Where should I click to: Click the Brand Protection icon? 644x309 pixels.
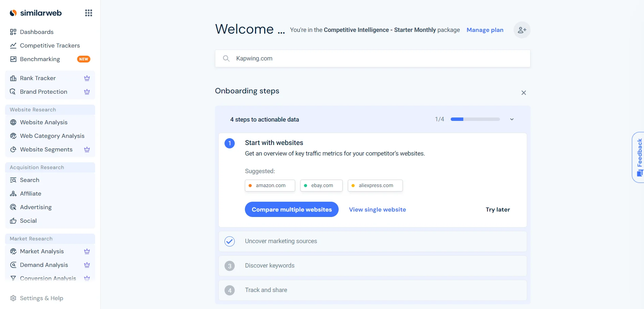pyautogui.click(x=13, y=92)
